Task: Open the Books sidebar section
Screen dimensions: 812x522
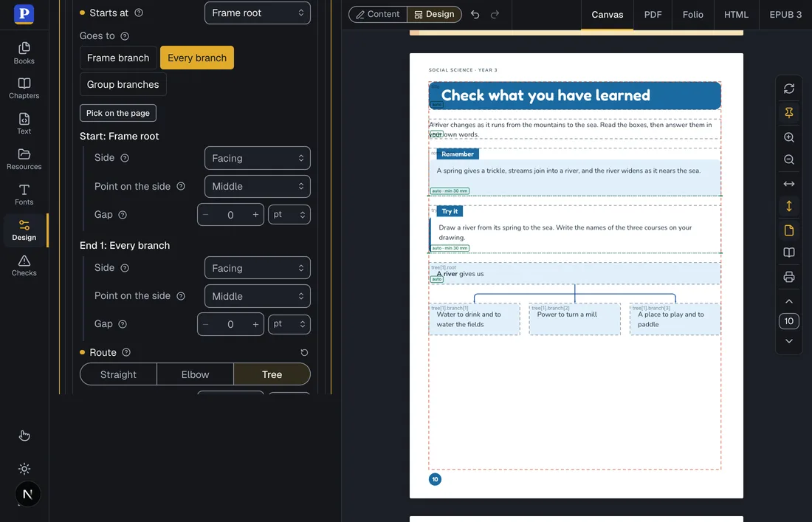Action: point(24,53)
